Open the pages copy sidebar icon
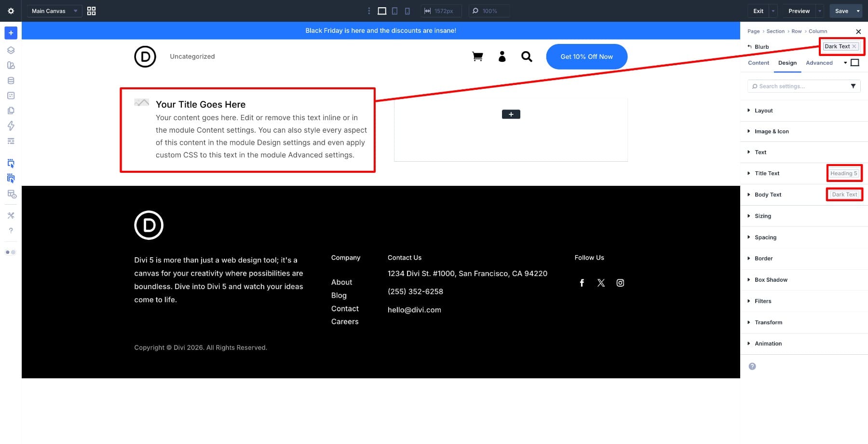Image resolution: width=868 pixels, height=444 pixels. click(11, 111)
